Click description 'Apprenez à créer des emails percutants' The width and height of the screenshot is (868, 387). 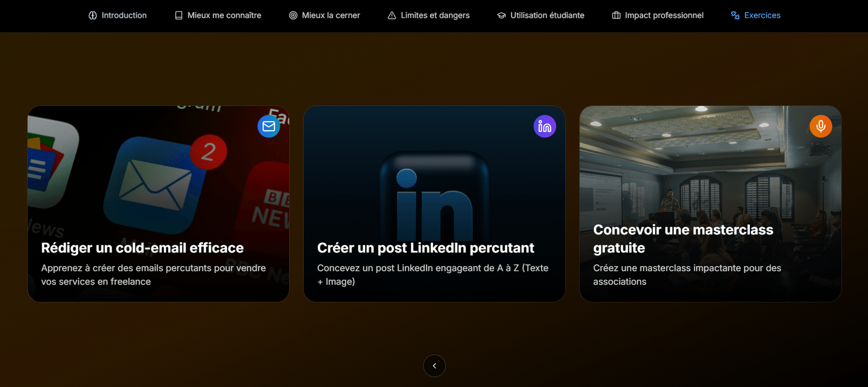(154, 275)
